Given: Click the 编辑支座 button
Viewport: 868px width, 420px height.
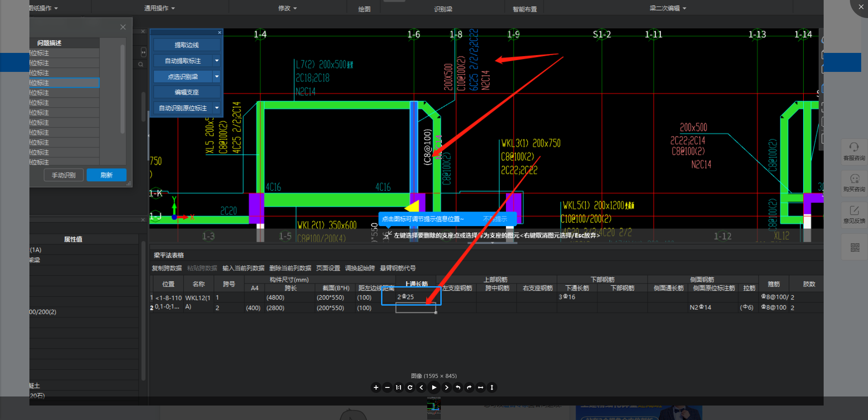Looking at the screenshot, I should click(x=186, y=92).
